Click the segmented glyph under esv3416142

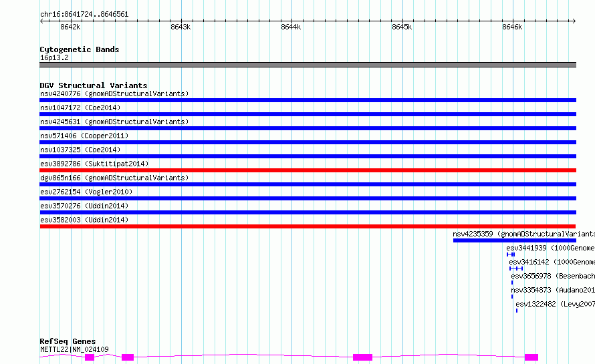click(516, 268)
